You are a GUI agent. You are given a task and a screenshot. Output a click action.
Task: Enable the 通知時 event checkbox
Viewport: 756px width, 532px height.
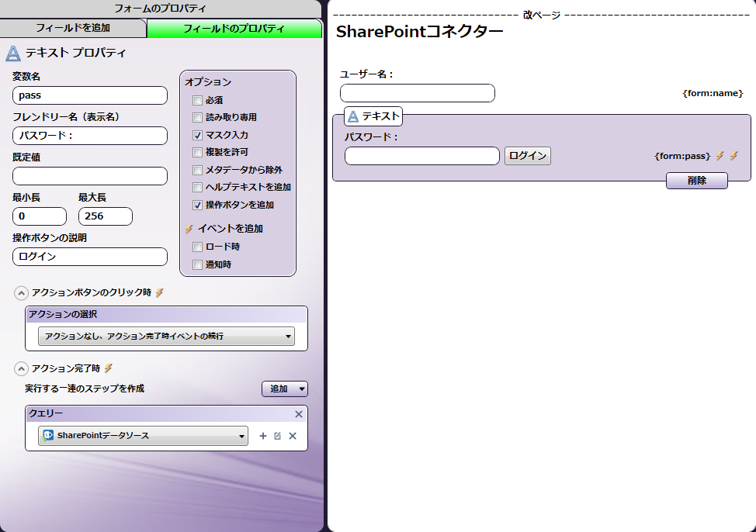tap(197, 264)
